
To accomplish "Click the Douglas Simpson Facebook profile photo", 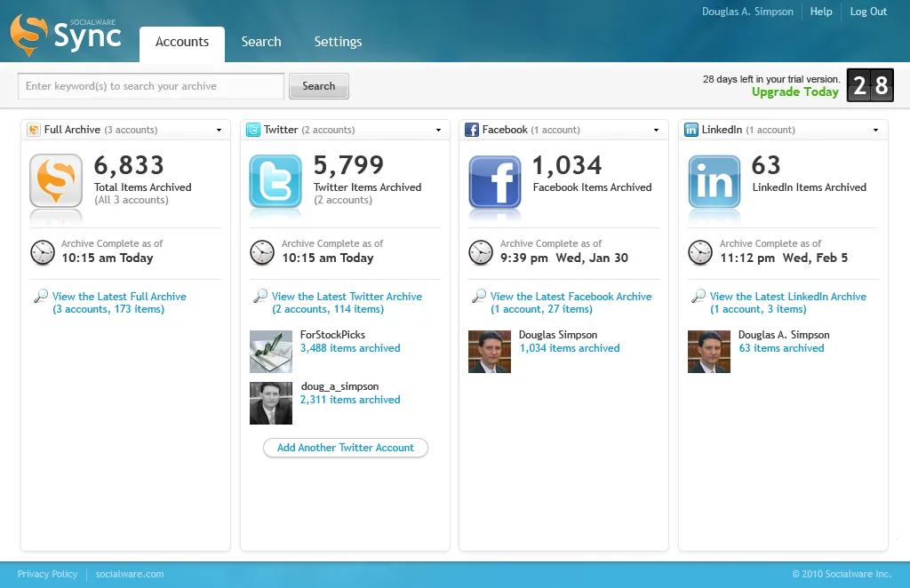I will 490,352.
